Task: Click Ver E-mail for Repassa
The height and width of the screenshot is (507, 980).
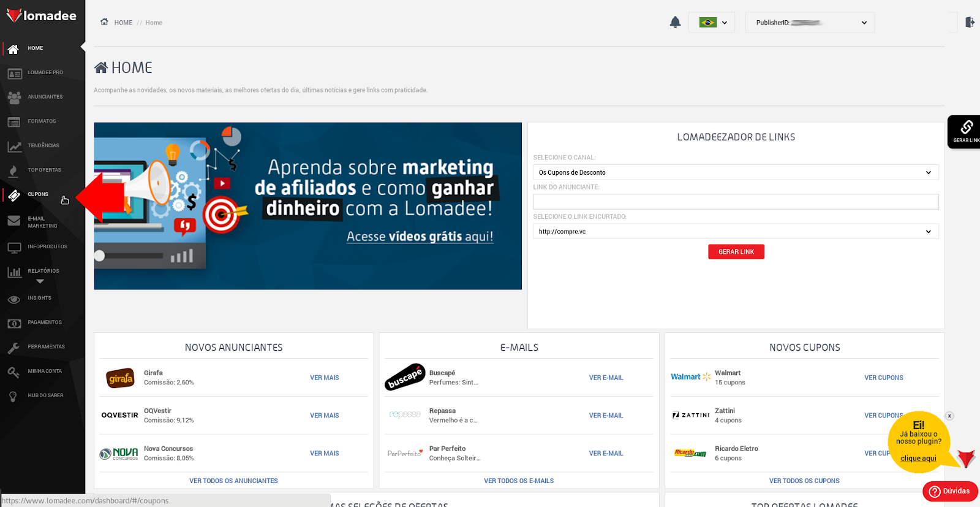Action: [606, 416]
